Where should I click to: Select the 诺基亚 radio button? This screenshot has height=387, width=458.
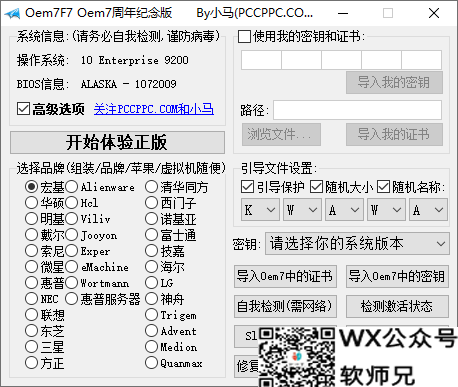tap(151, 219)
